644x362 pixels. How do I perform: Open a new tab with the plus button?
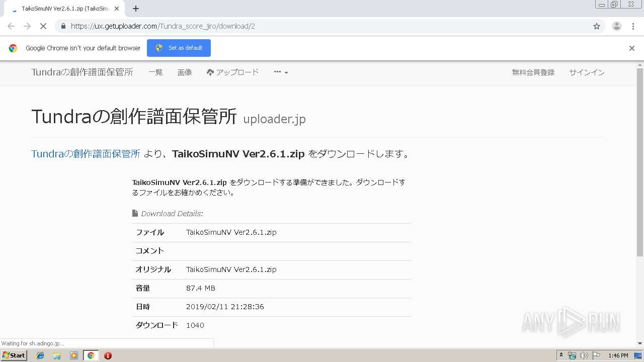136,9
